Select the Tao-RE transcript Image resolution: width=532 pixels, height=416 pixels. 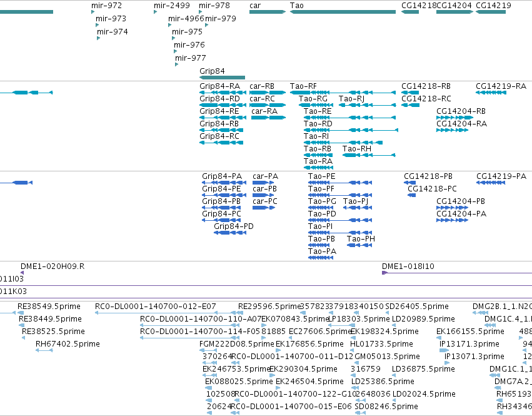(349, 118)
